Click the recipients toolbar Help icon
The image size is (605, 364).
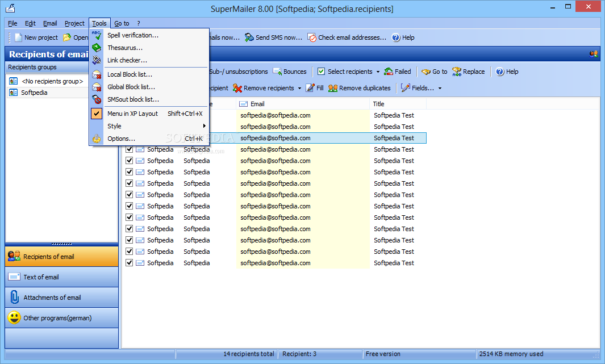(500, 72)
